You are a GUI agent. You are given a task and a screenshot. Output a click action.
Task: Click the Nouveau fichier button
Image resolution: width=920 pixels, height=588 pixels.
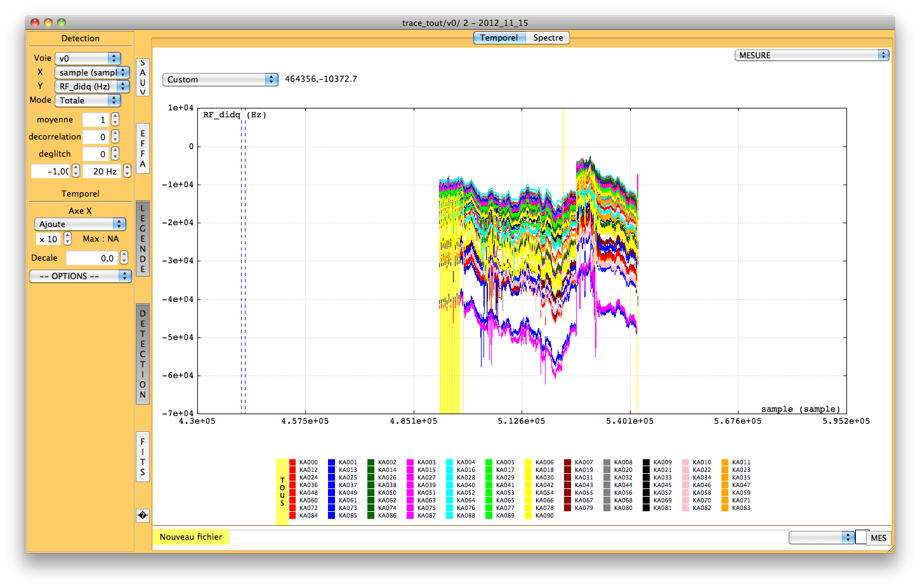pos(191,537)
